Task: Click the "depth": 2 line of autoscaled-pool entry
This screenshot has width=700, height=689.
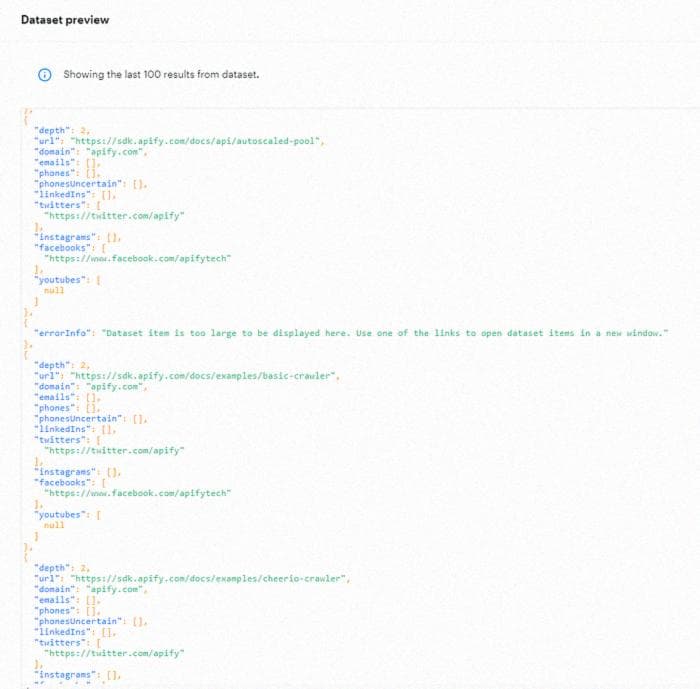Action: coord(62,130)
